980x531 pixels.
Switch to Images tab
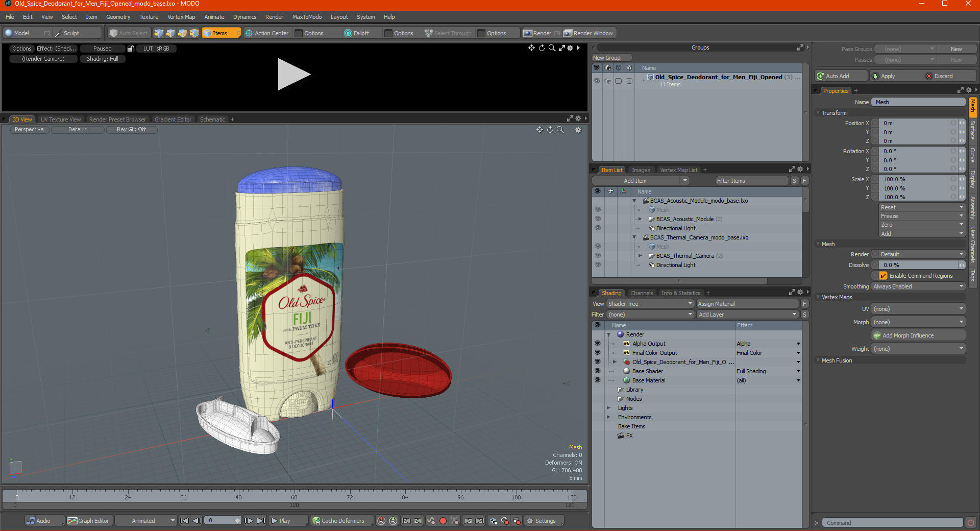coord(641,170)
